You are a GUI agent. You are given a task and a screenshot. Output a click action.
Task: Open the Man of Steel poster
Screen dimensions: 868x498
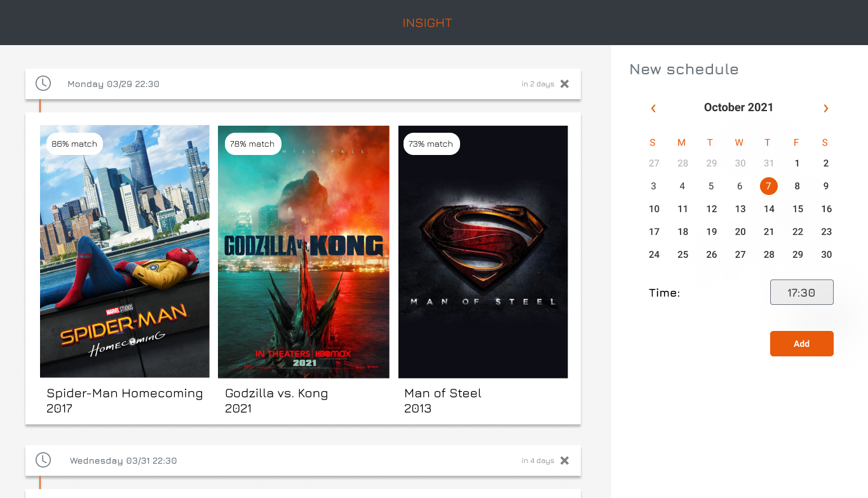pos(483,252)
